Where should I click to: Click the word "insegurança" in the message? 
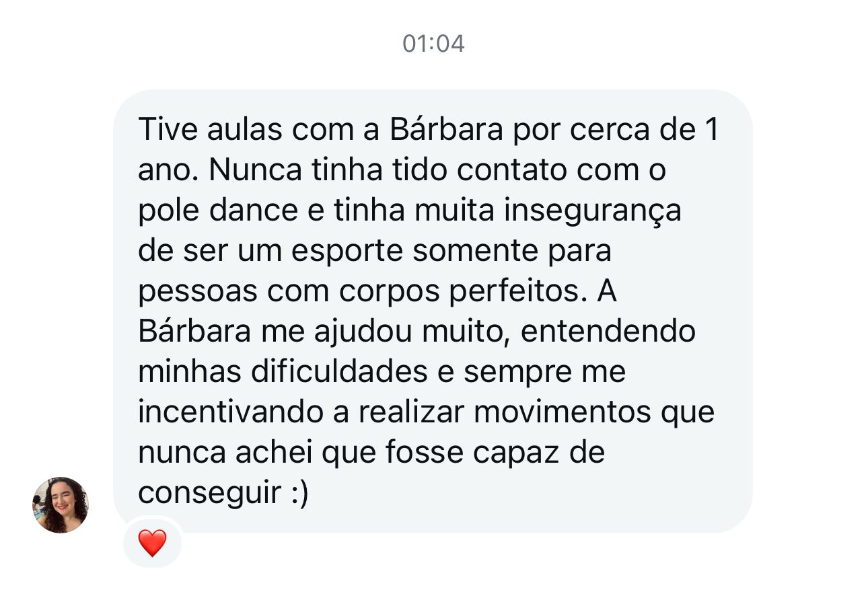point(594,211)
